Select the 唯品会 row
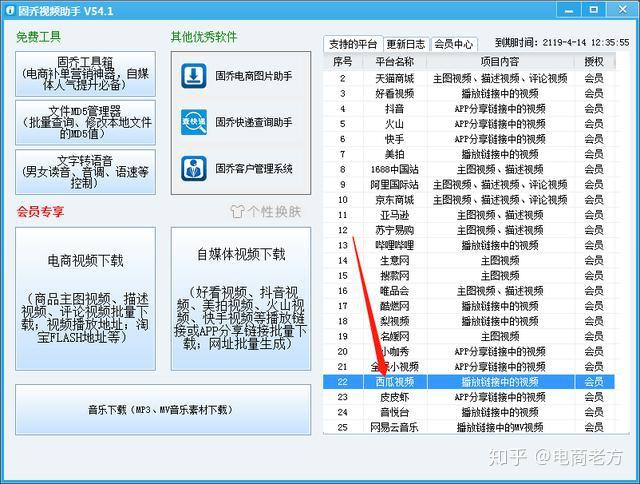 coord(469,291)
